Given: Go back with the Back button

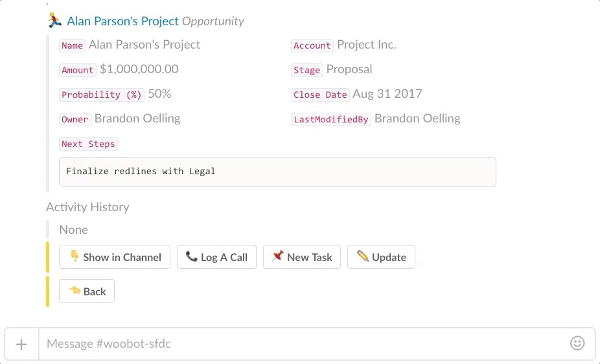Looking at the screenshot, I should pyautogui.click(x=86, y=291).
